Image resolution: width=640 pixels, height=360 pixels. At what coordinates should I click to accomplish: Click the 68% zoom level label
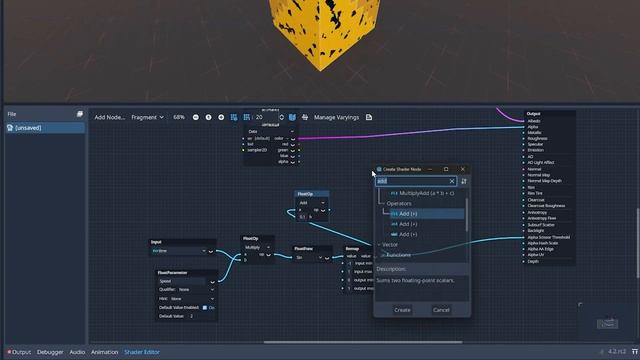pyautogui.click(x=179, y=117)
